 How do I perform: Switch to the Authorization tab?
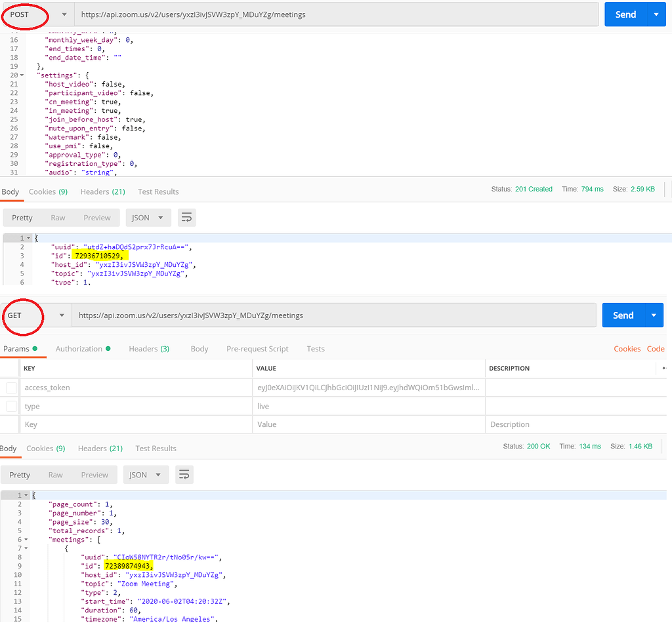tap(79, 348)
